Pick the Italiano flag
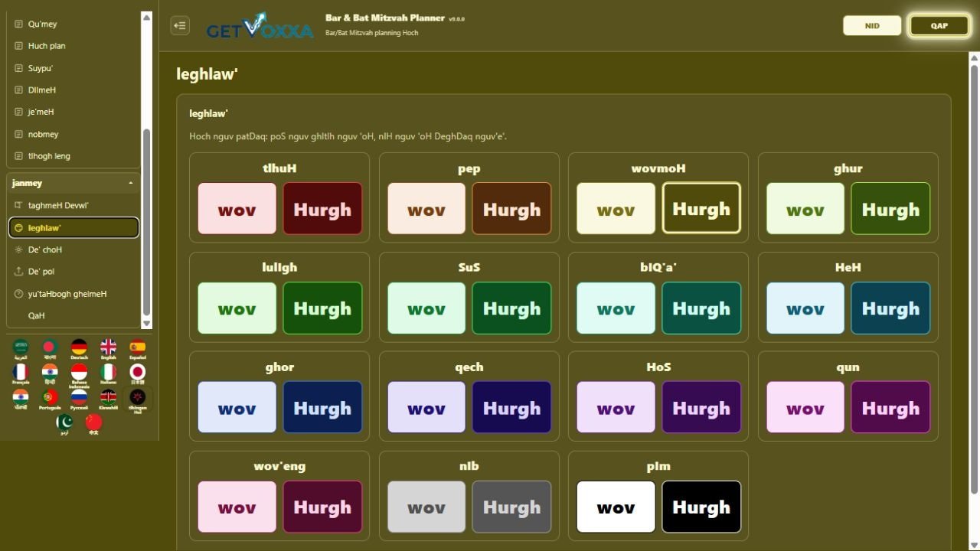Screen dimensions: 980x551 point(108,374)
